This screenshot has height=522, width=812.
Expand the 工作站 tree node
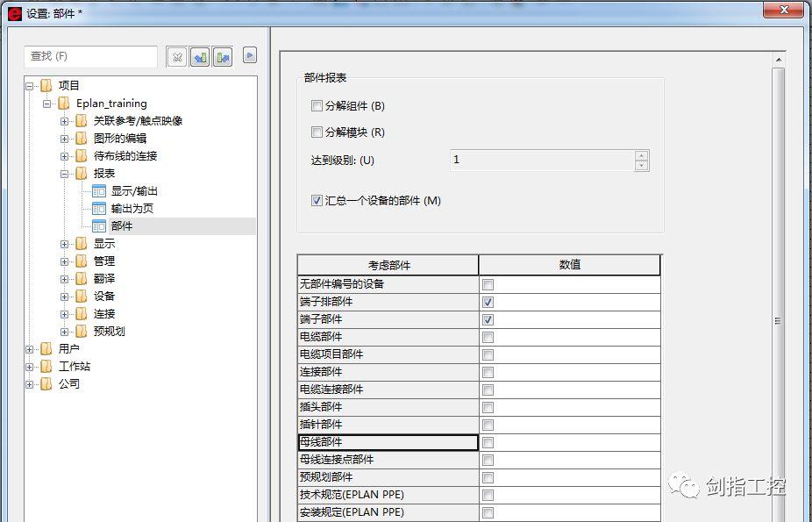pyautogui.click(x=28, y=366)
